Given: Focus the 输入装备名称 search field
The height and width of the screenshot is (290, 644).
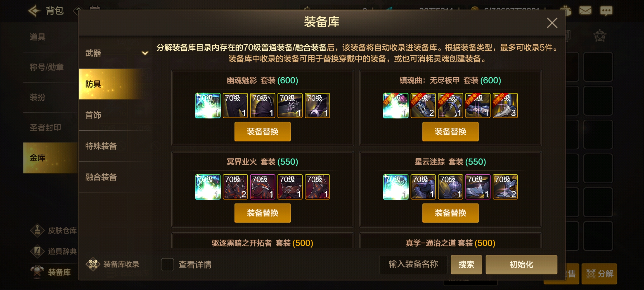Looking at the screenshot, I should click(x=413, y=265).
